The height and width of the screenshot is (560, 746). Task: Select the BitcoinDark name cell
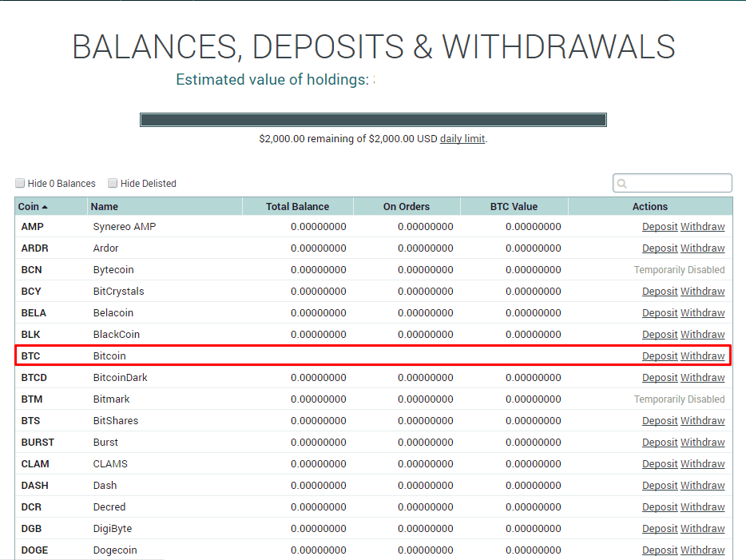click(121, 377)
